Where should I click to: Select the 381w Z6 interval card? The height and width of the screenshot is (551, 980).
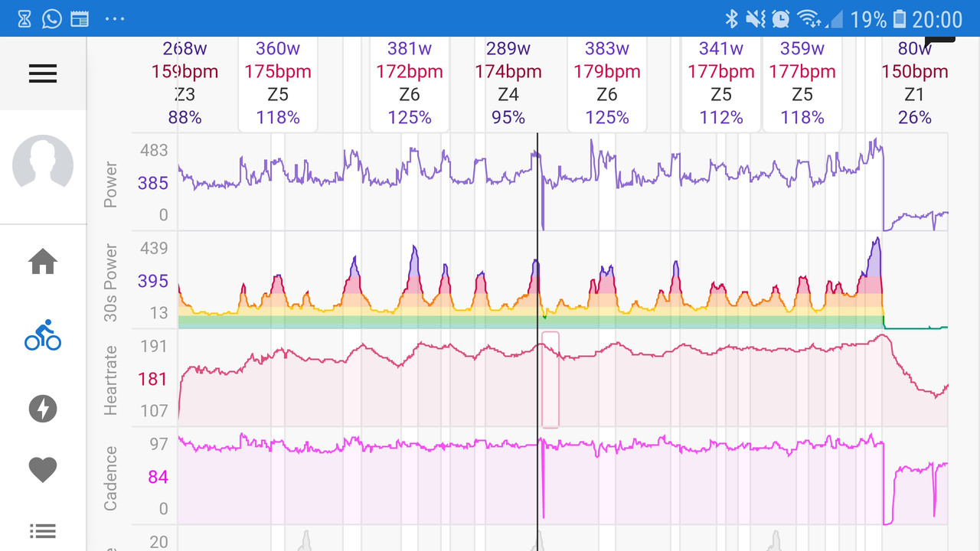click(x=409, y=83)
